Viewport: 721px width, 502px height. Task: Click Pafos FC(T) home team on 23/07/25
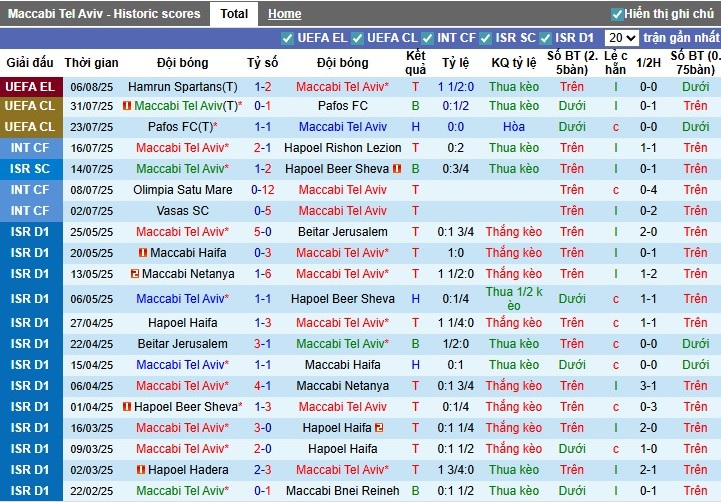[183, 127]
